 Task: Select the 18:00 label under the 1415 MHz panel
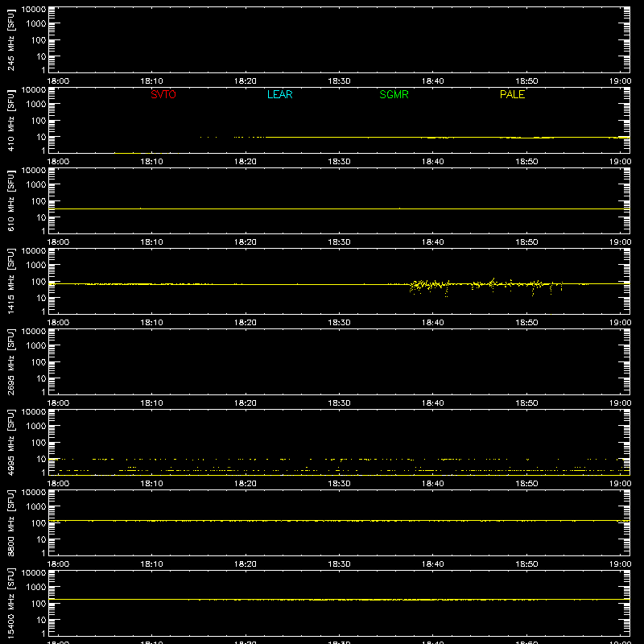click(58, 323)
